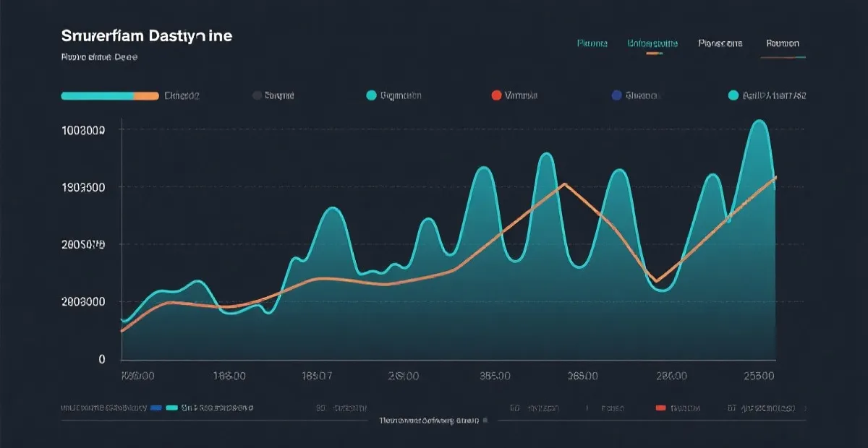The height and width of the screenshot is (448, 868).
Task: Click the dark blue legend dot
Action: [616, 95]
